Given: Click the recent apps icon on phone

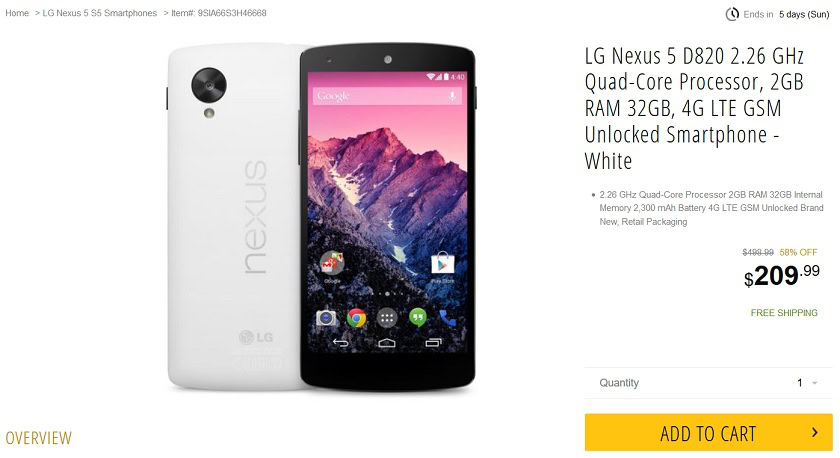Looking at the screenshot, I should coord(433,343).
